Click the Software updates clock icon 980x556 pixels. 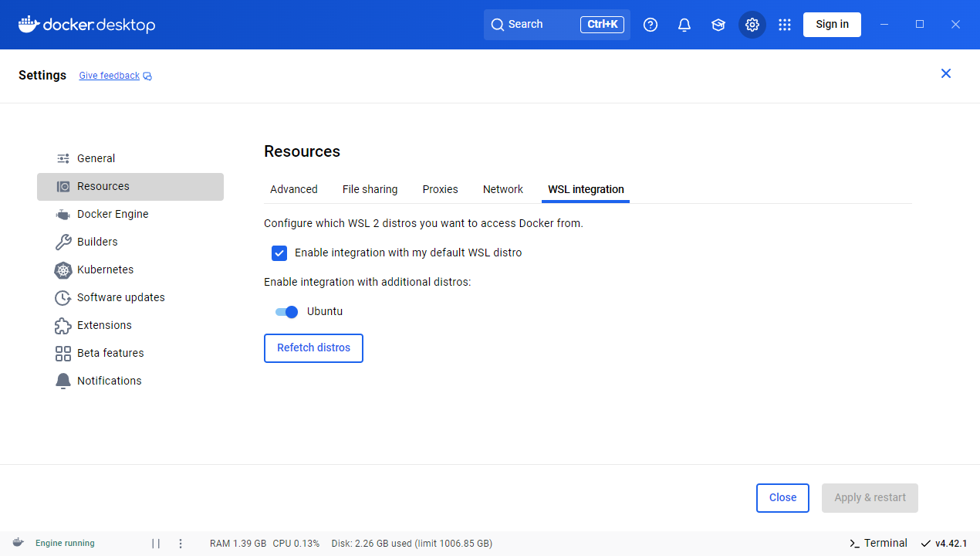pyautogui.click(x=63, y=297)
